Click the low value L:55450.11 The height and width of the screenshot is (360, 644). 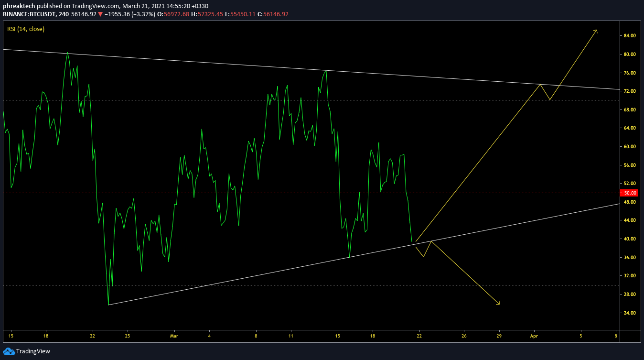[x=240, y=14]
